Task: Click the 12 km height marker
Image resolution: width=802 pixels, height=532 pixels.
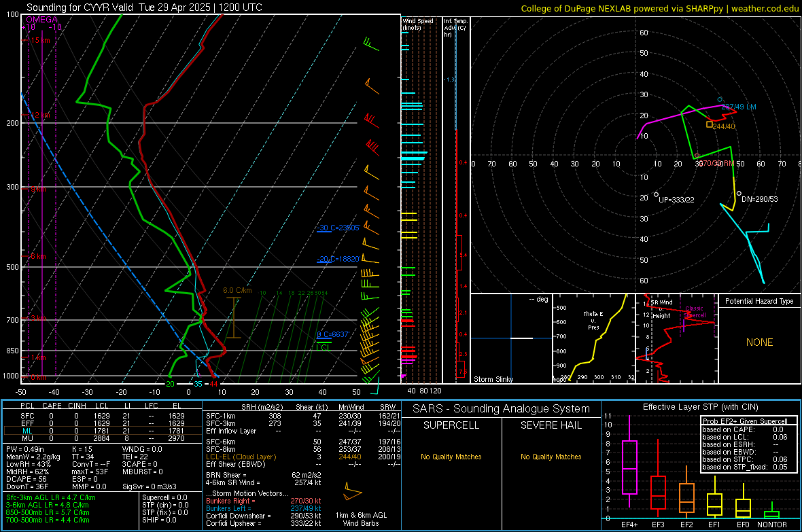Action: tap(40, 115)
